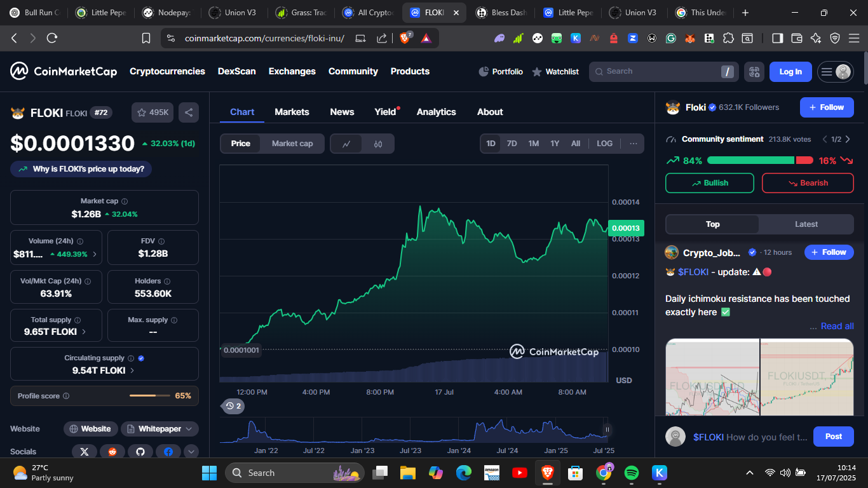
Task: Open the About tab
Action: tap(490, 112)
